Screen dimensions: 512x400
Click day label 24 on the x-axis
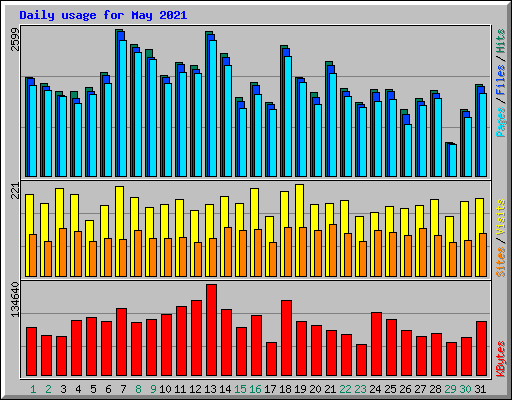pos(375,389)
